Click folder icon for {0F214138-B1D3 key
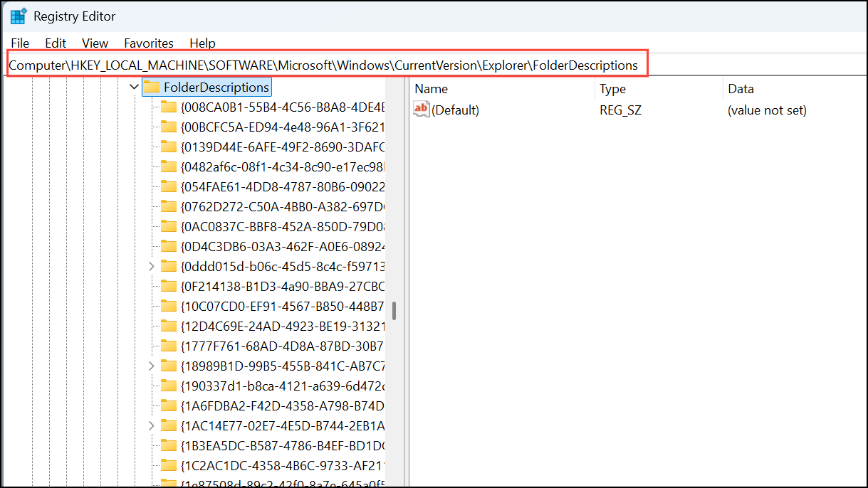Viewport: 868px width, 488px height. coord(169,287)
